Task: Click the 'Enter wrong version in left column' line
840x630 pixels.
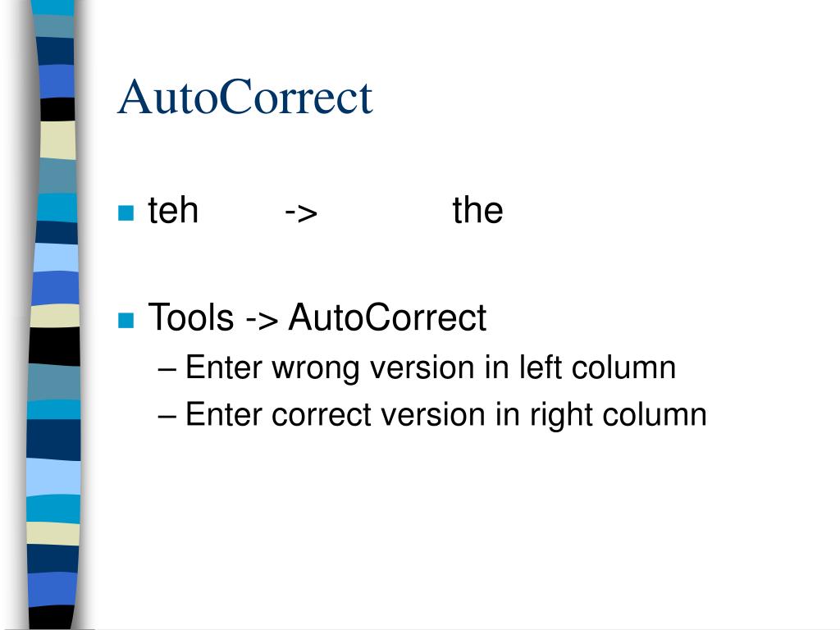Action: coord(418,368)
